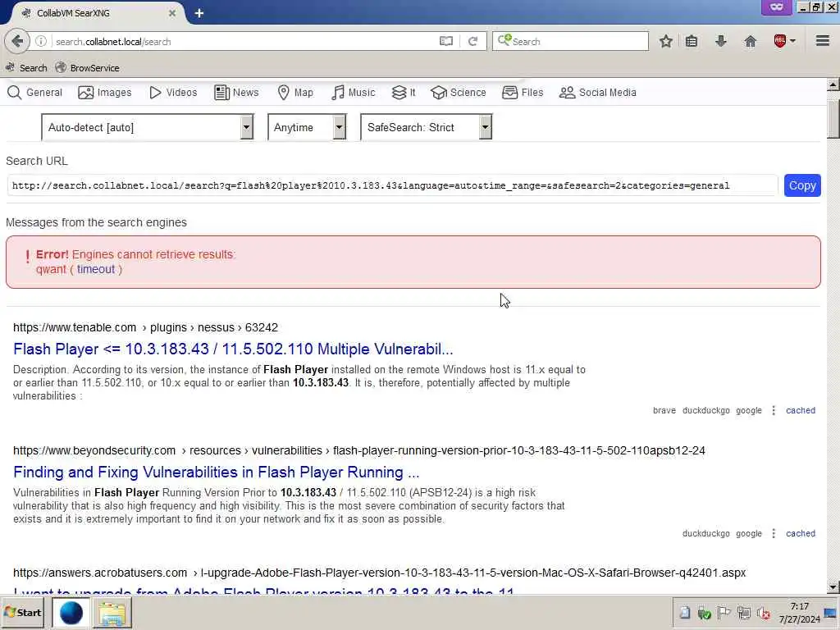Open the answers.acrobatusers.com result URL
840x630 pixels.
pyautogui.click(x=379, y=573)
